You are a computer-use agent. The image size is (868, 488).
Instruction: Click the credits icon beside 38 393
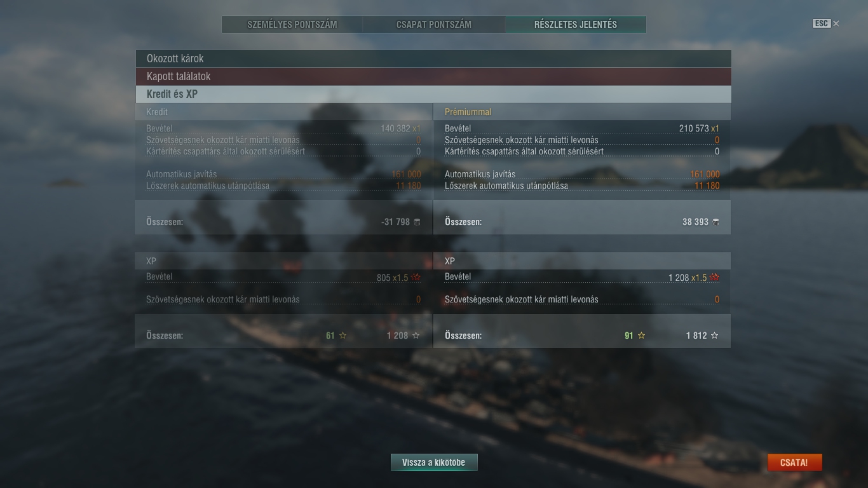click(715, 222)
